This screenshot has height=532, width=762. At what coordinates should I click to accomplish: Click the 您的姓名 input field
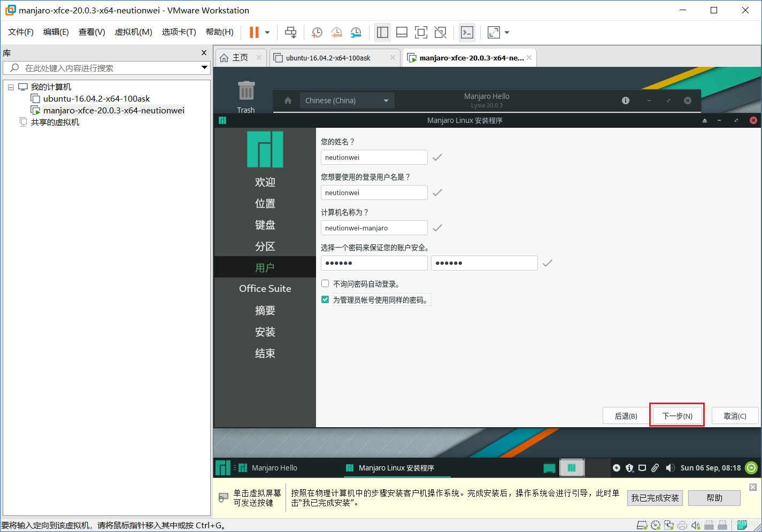(374, 157)
